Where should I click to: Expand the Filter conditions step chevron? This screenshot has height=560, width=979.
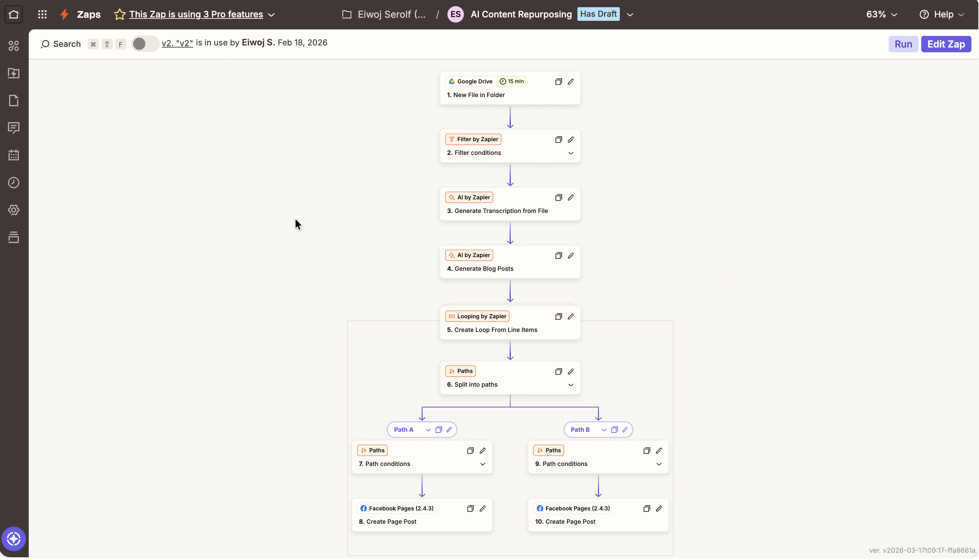[571, 154]
